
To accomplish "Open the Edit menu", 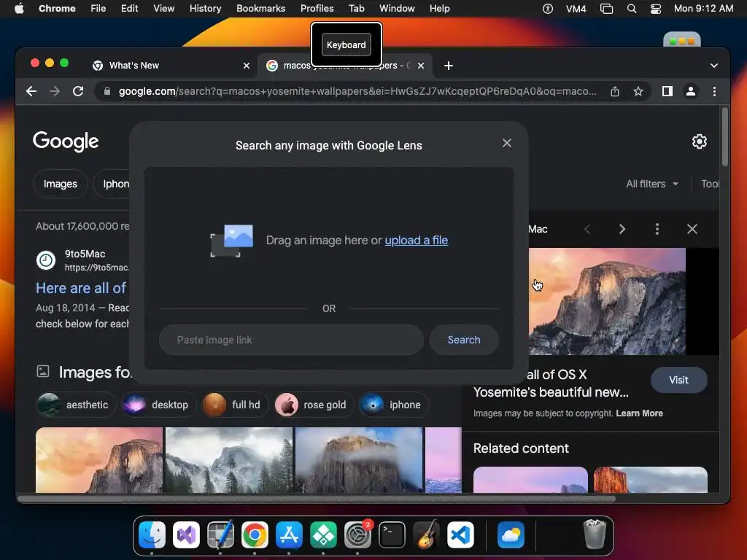I will point(130,9).
